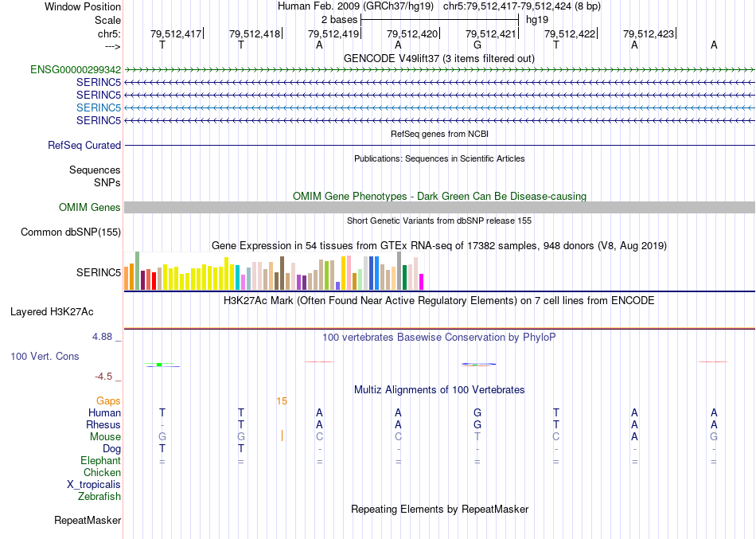Click the GENCODE V49lift37 track title

(x=438, y=58)
